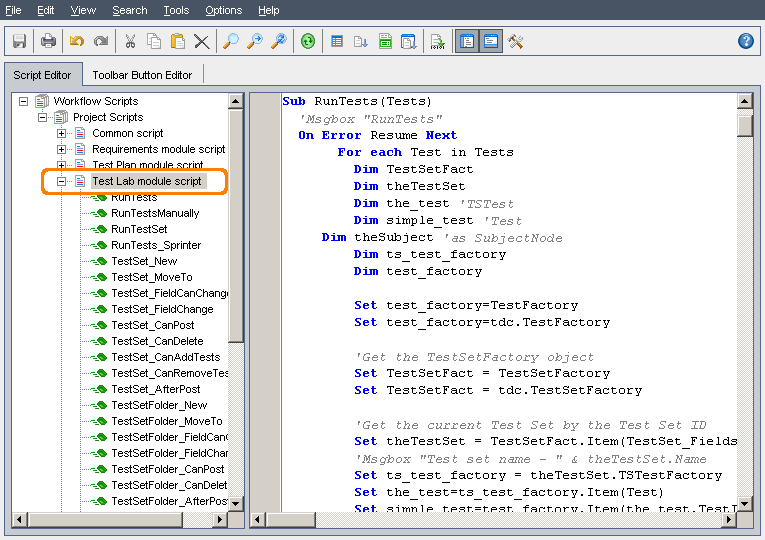Click the Cut scissors icon
The width and height of the screenshot is (765, 540).
(129, 41)
